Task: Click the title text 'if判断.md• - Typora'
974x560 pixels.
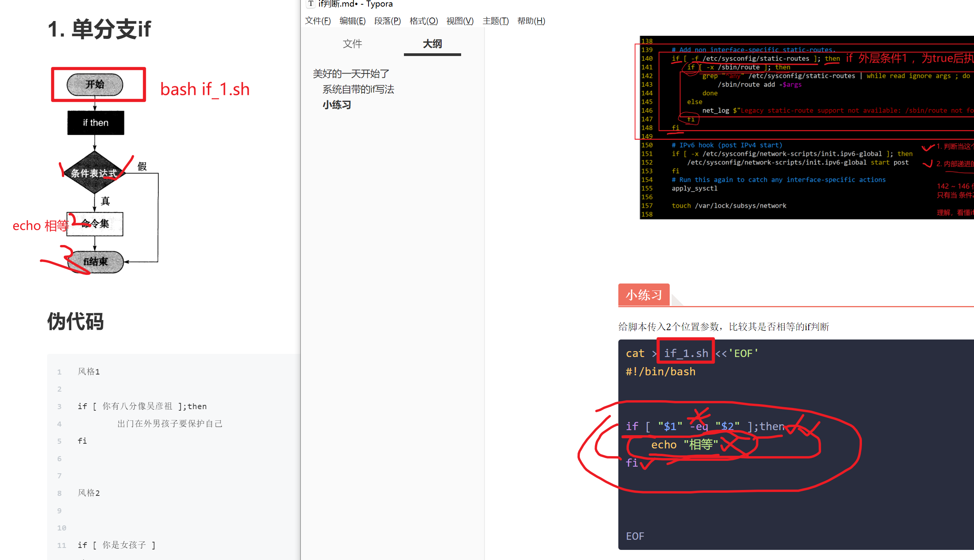Action: (356, 4)
